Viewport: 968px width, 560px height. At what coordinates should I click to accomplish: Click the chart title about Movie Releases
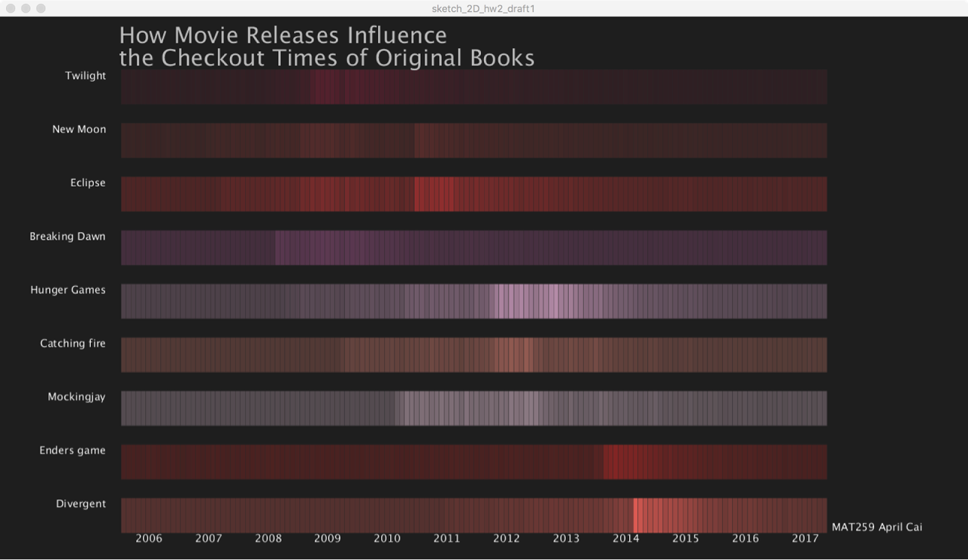(326, 46)
